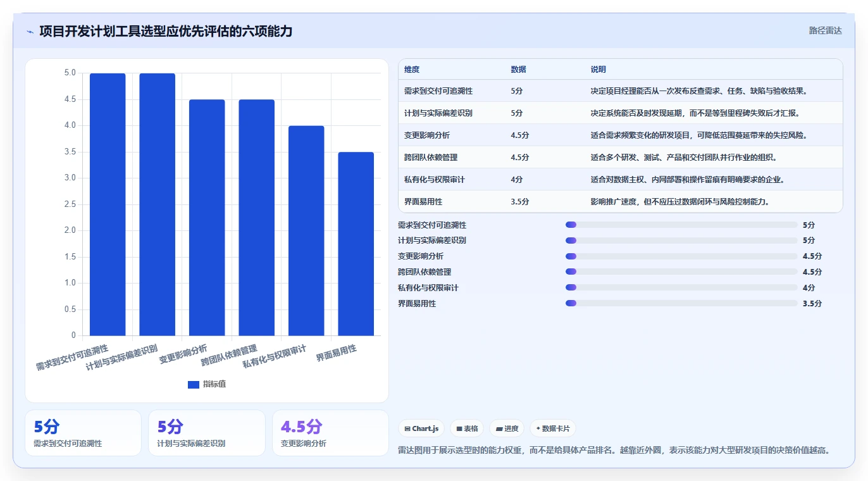Click the 变更影响分析 x-axis label
Screen dimensions: 868x481
(x=183, y=354)
